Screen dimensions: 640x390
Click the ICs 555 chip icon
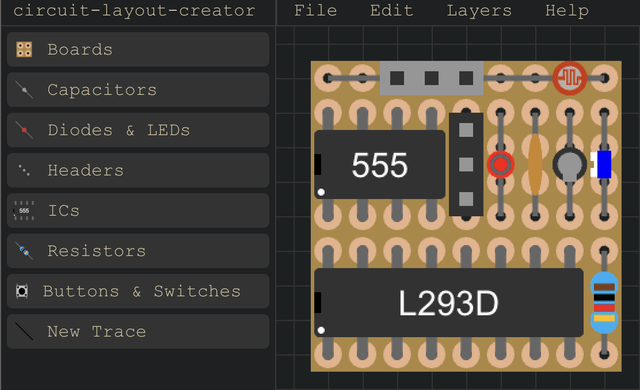click(24, 211)
